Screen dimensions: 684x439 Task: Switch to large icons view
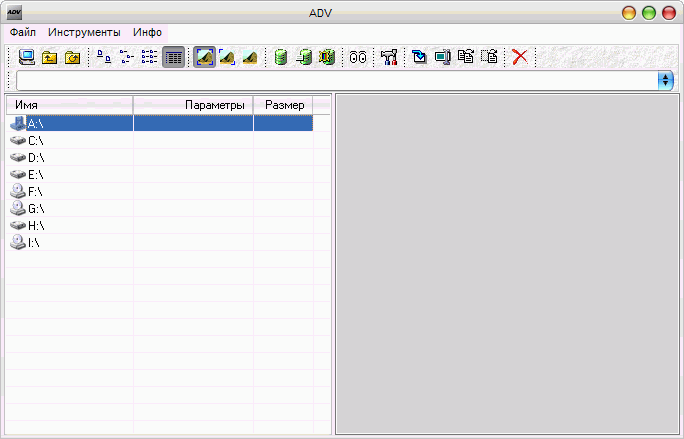click(x=104, y=57)
